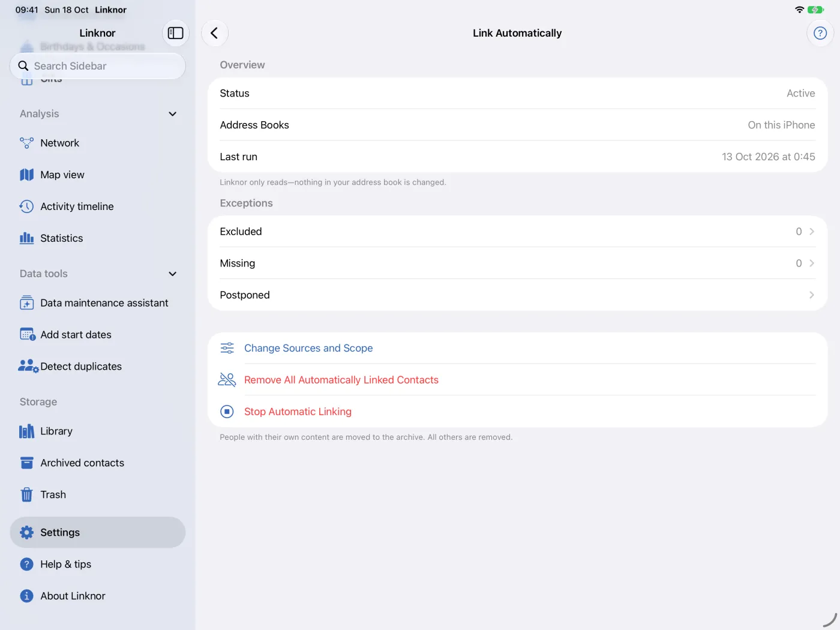Image resolution: width=840 pixels, height=630 pixels.
Task: Click the Activity timeline clock icon
Action: 26,206
